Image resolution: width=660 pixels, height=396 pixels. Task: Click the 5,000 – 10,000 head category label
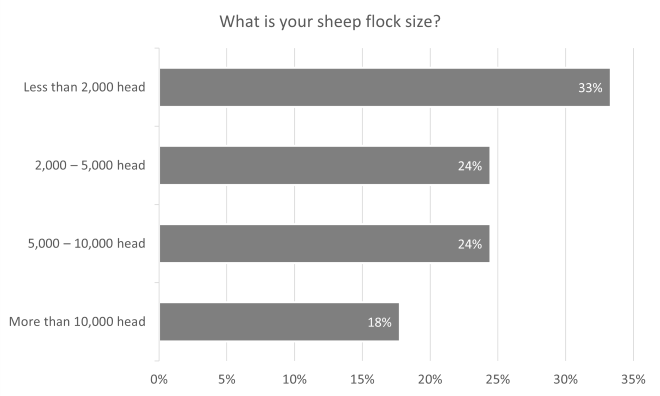pyautogui.click(x=87, y=243)
